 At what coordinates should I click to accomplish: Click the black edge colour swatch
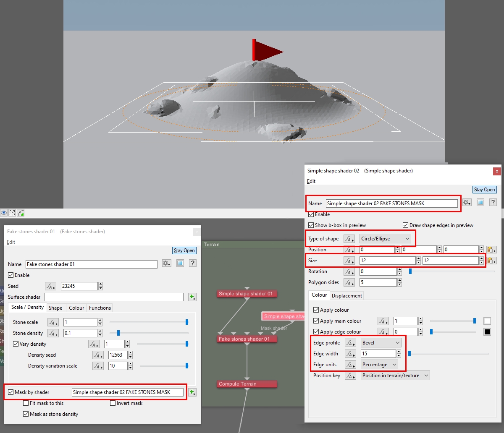tap(487, 332)
